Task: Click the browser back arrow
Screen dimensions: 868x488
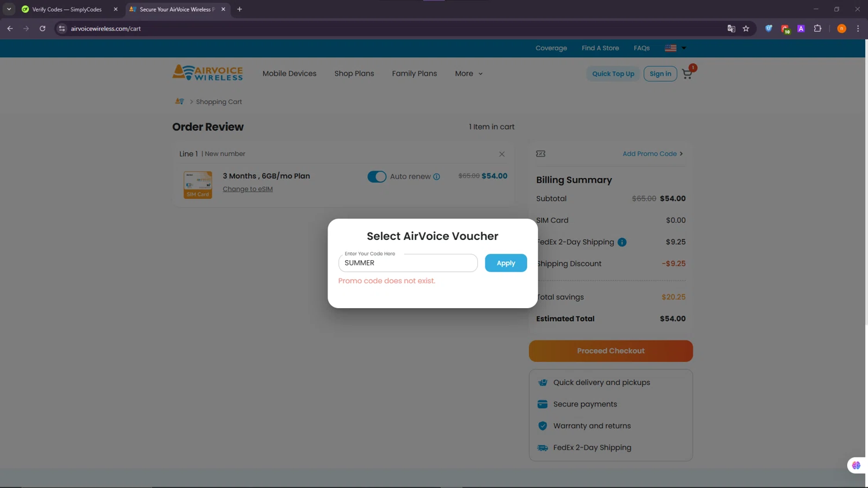Action: [x=10, y=28]
